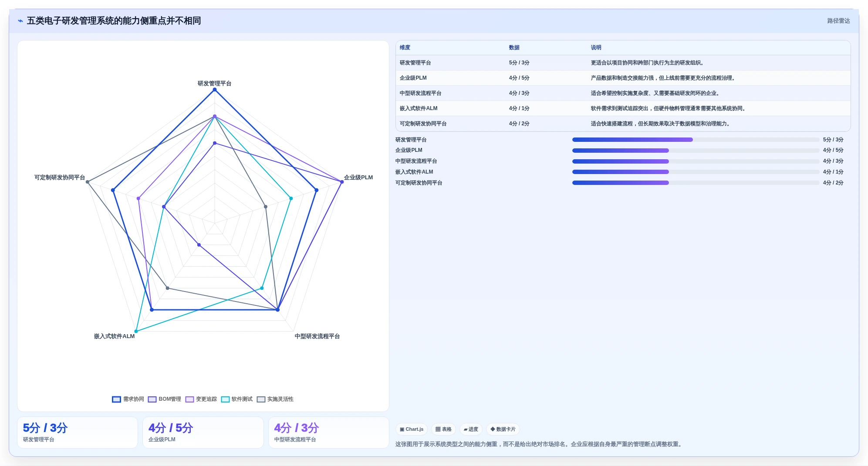Click the 4分 / 5分 cell in the table
The height and width of the screenshot is (466, 868).
(519, 78)
